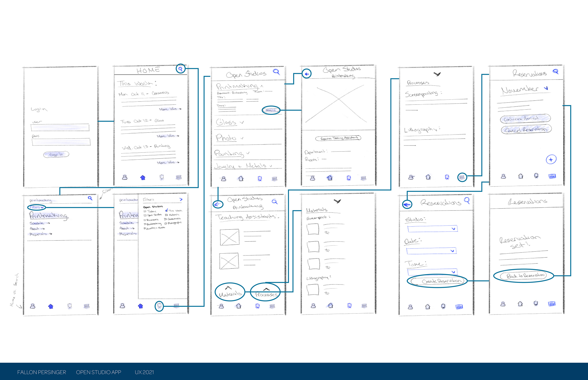Check the Ceramics filter checkbox
Viewport: 588px width, 380px height.
click(x=165, y=219)
